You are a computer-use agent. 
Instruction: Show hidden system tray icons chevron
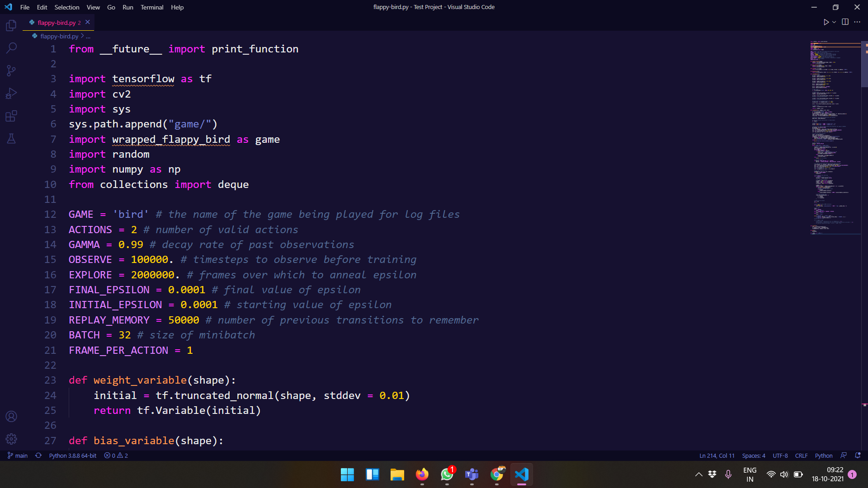[698, 474]
